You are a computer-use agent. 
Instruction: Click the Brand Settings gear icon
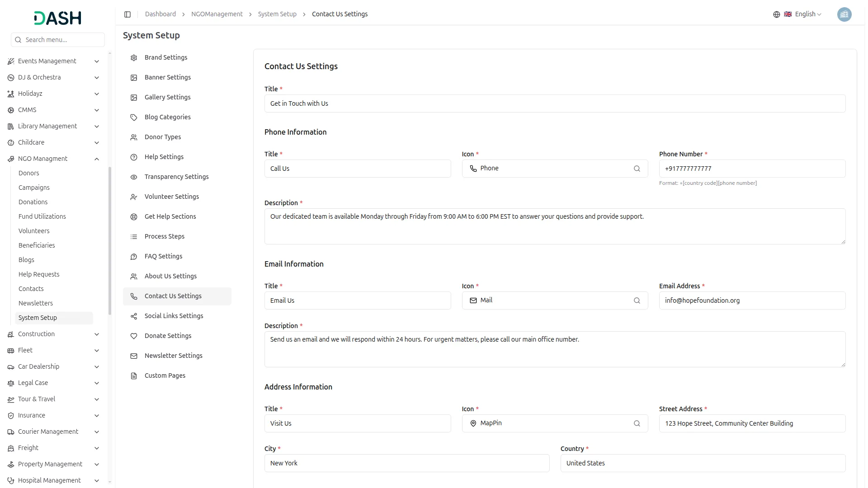[x=134, y=58]
